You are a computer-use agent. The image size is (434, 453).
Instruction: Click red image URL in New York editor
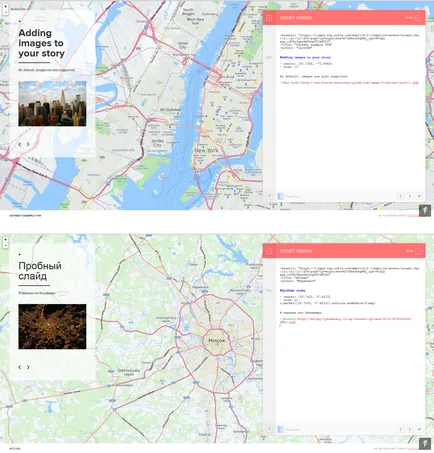pyautogui.click(x=359, y=82)
